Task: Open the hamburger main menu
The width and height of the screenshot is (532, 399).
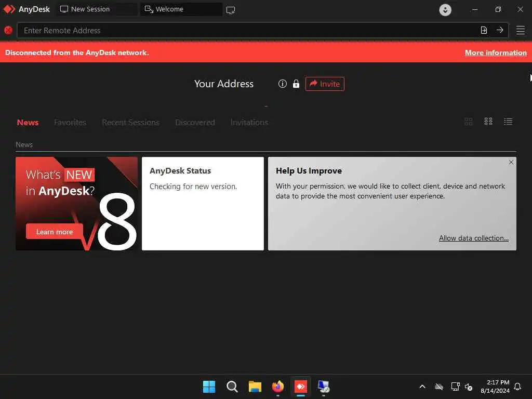Action: (521, 30)
